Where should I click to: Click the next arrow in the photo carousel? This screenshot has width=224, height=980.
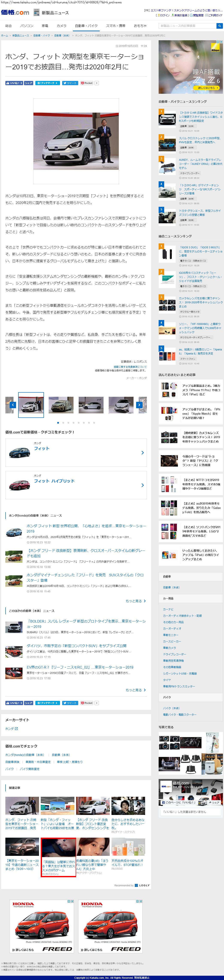coord(139,405)
